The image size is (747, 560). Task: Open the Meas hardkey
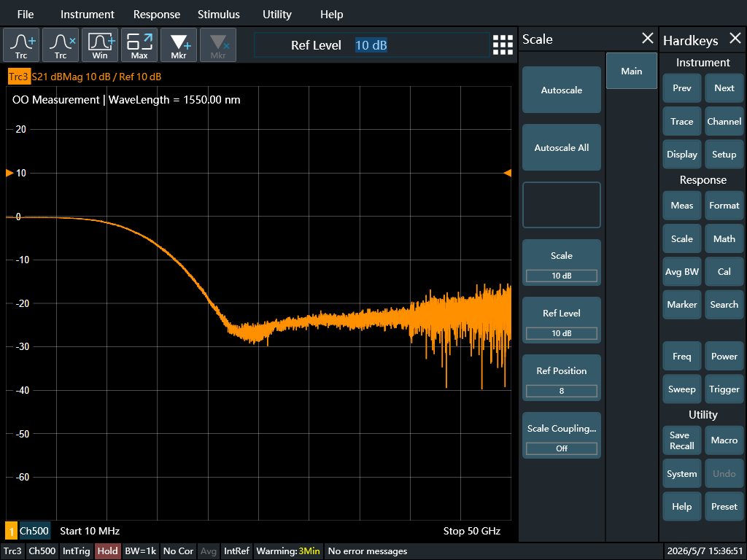point(682,206)
